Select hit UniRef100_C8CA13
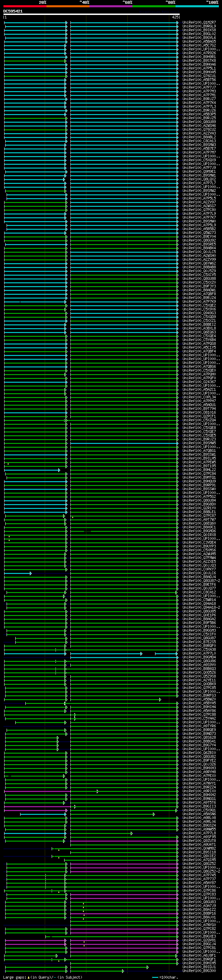The image size is (222, 980). (x=199, y=141)
